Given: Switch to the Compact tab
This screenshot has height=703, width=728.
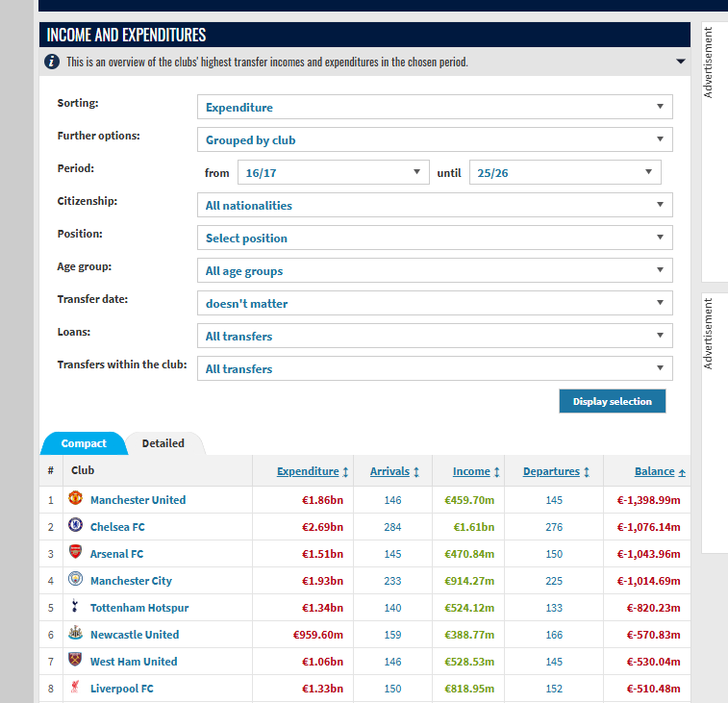Looking at the screenshot, I should point(84,443).
